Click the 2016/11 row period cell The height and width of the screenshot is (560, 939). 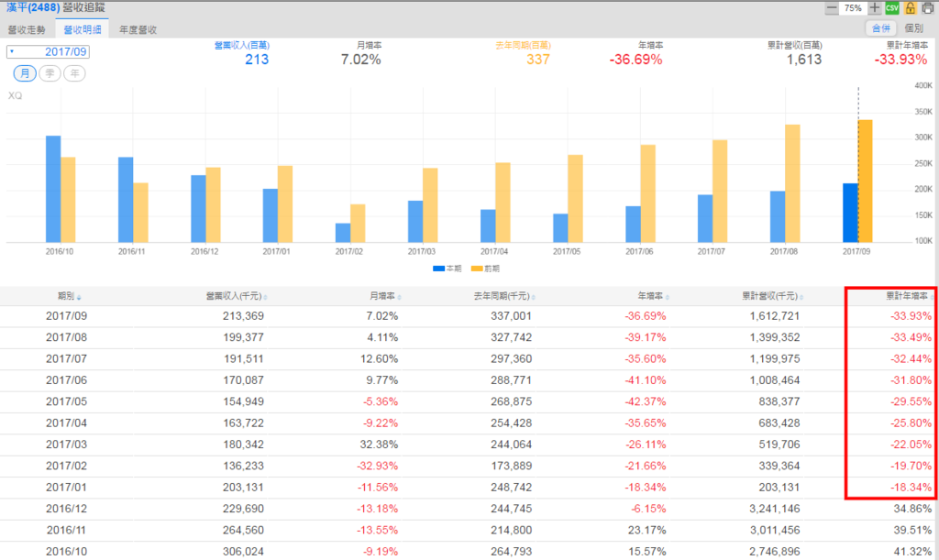pyautogui.click(x=66, y=530)
